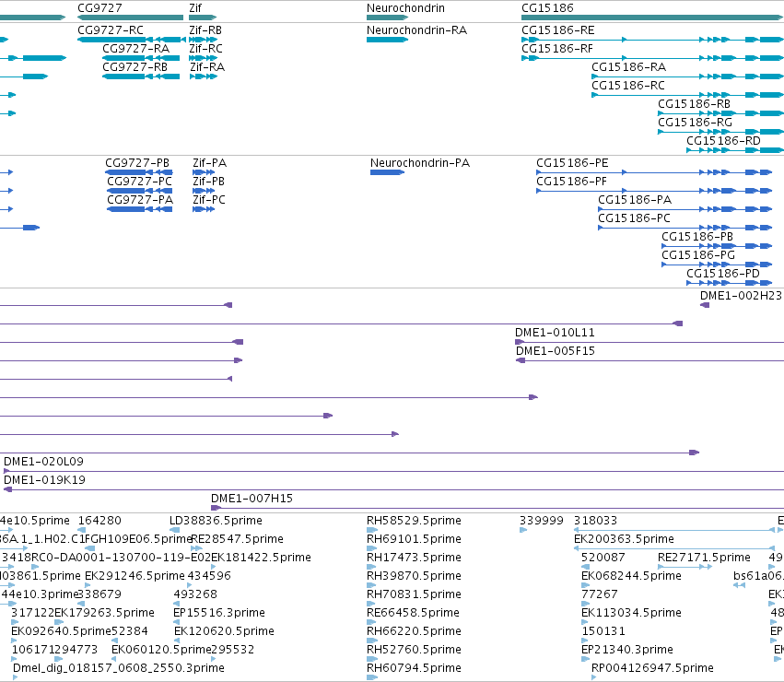This screenshot has height=682, width=784.
Task: Click the CG15186 gene label
Action: click(547, 8)
